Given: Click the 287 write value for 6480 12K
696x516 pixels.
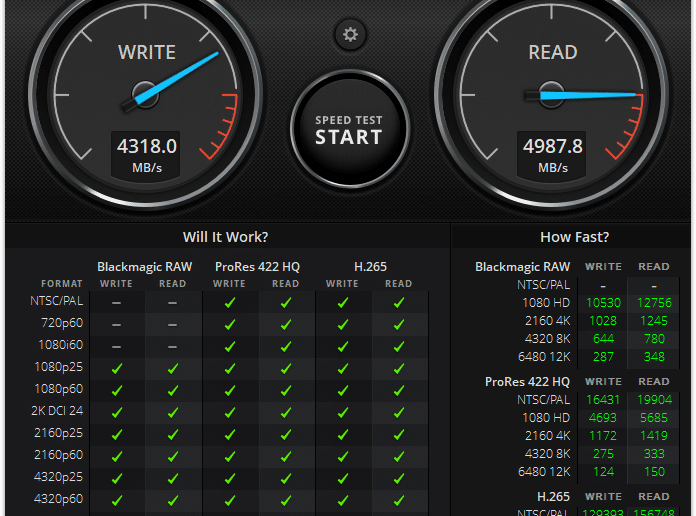Looking at the screenshot, I should (603, 357).
